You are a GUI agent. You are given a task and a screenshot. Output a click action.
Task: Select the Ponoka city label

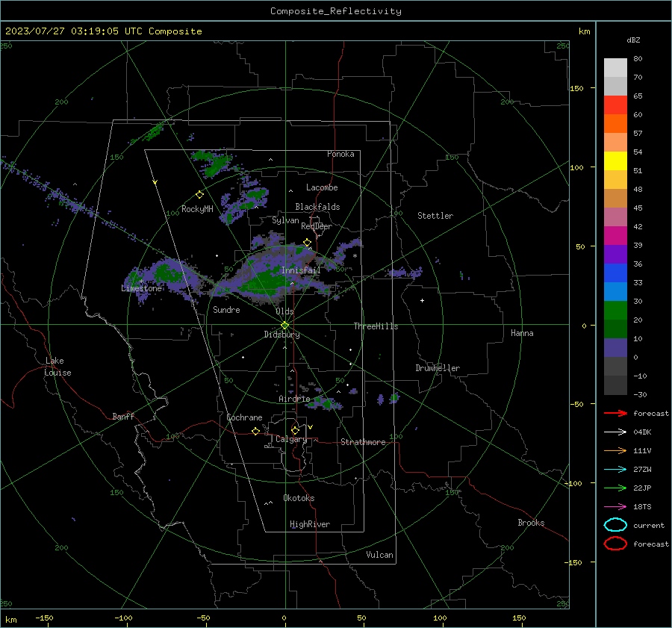pos(340,154)
